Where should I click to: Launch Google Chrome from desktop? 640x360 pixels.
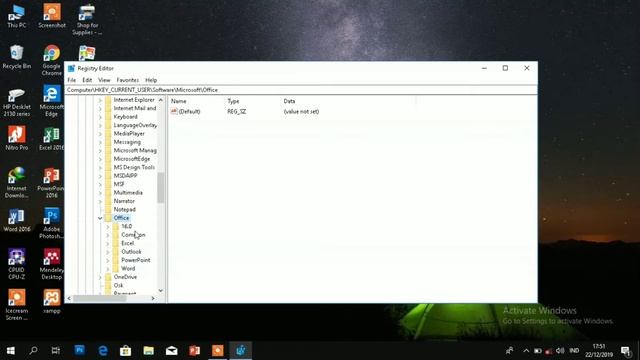pos(51,60)
